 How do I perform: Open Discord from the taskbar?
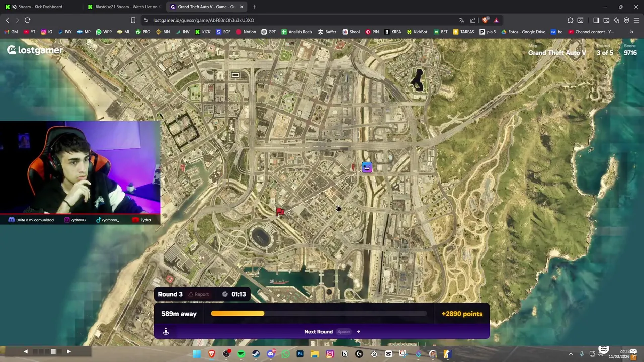point(271,354)
